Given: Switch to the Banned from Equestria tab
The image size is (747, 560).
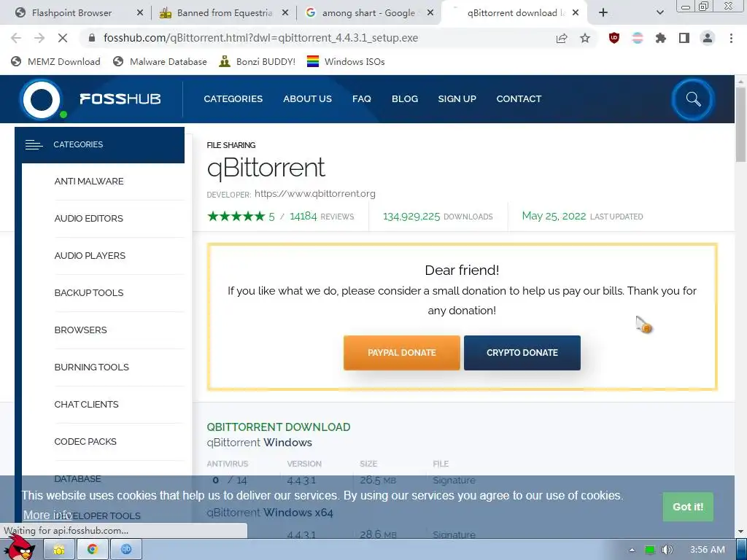Looking at the screenshot, I should click(224, 13).
